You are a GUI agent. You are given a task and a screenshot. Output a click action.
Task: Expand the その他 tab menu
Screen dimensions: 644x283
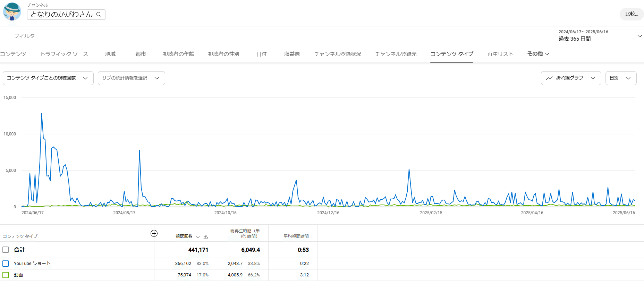[x=538, y=54]
